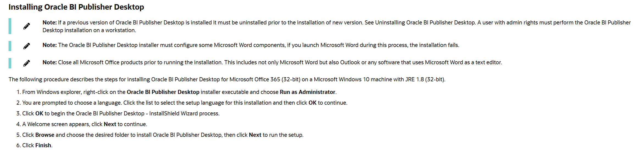This screenshot has width=644, height=150.
Task: Click the teal bar left of the first note
Action: coord(10,26)
